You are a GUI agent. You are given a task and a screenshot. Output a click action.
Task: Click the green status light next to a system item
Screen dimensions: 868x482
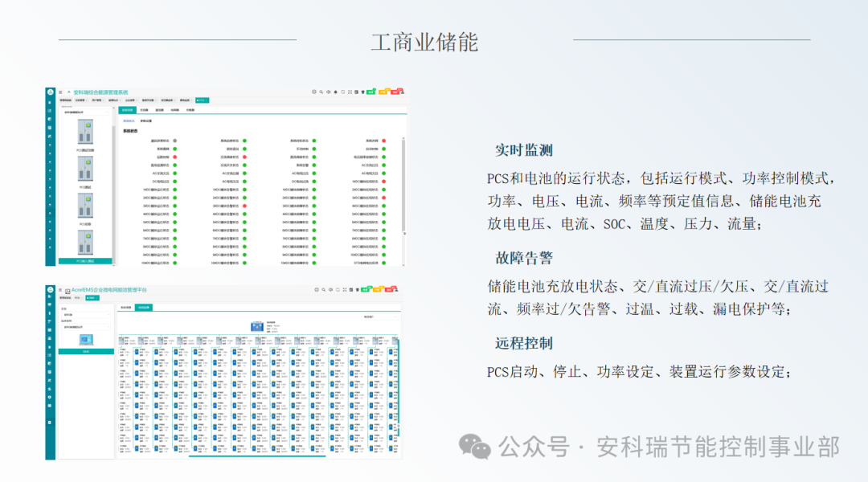tap(175, 149)
